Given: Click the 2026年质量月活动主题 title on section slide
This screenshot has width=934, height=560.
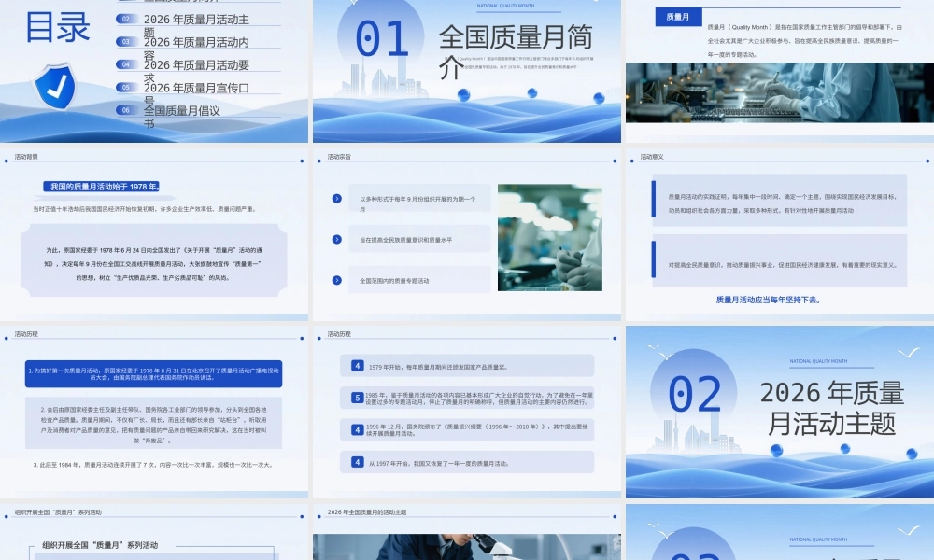Looking at the screenshot, I should (x=832, y=408).
